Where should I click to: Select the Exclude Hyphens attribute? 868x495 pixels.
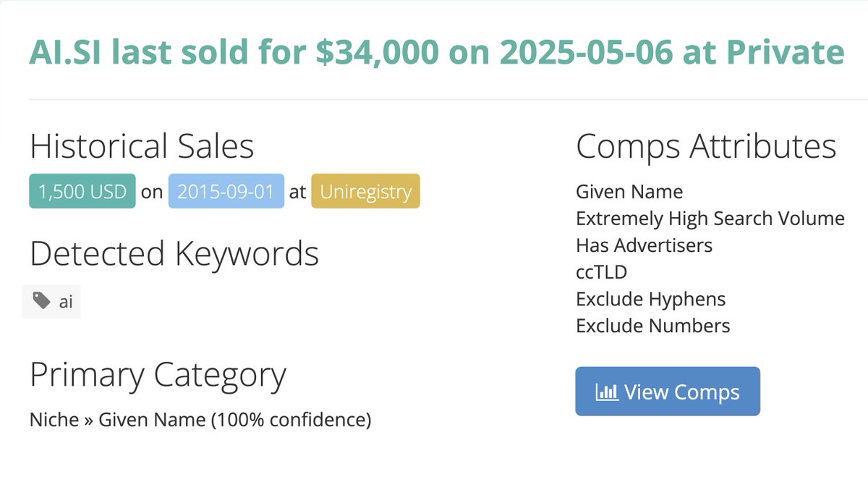point(651,299)
